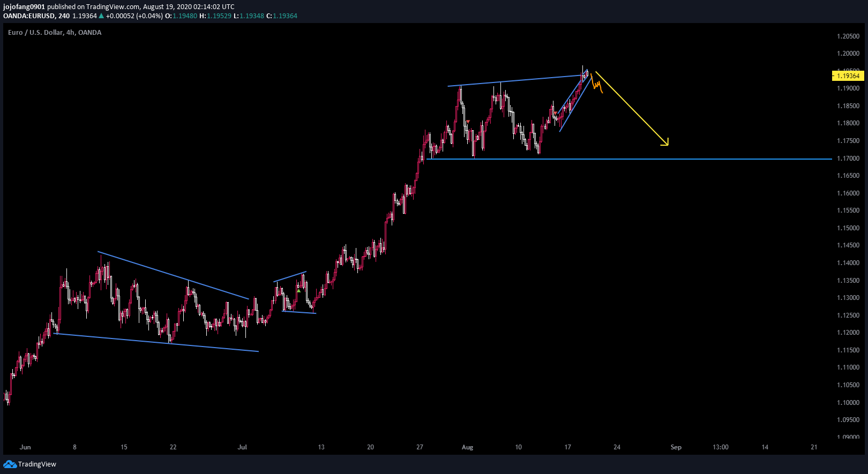Click the date label 17 on time axis

click(x=567, y=447)
